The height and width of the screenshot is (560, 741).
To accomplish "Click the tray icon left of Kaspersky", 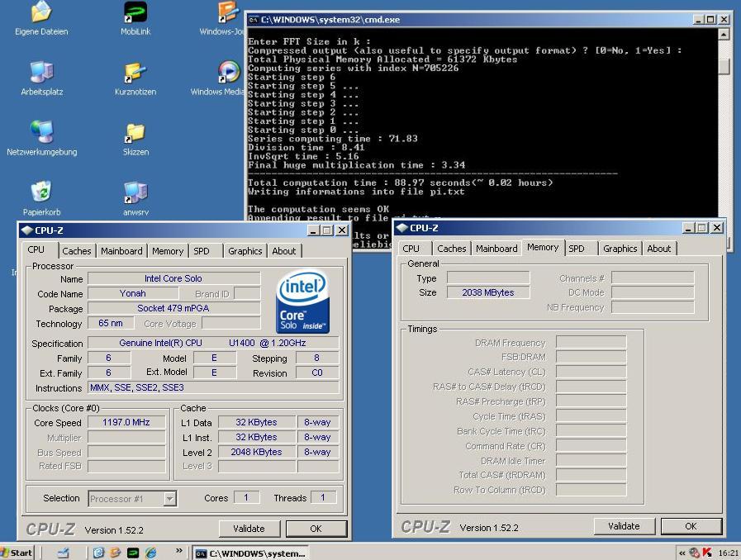I will point(694,553).
